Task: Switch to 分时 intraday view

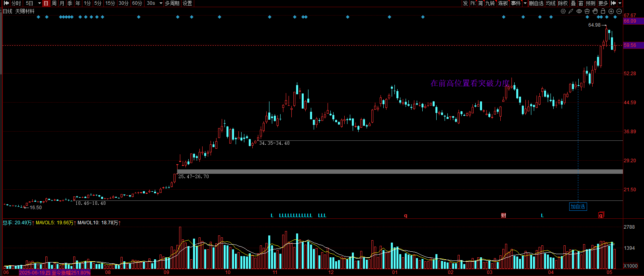Action: coord(16,3)
